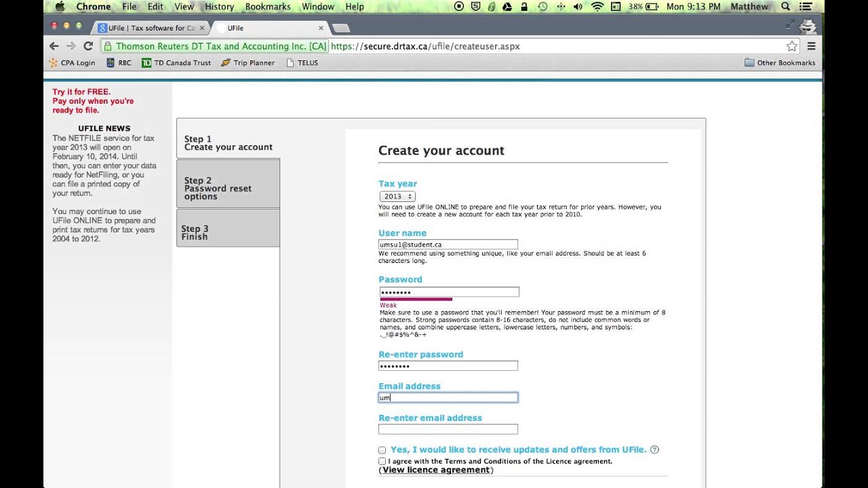Open the Trip Planner bookmark
This screenshot has height=488, width=868.
(x=248, y=62)
